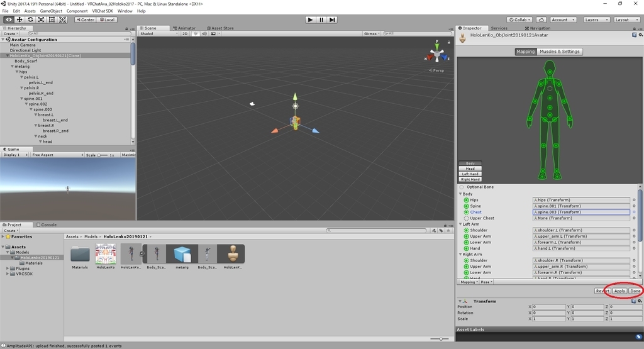Select the combined Transform tool

pos(62,19)
